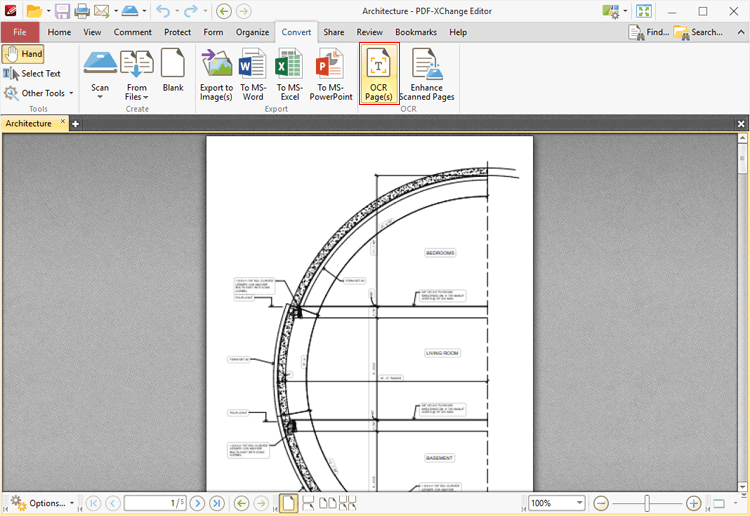This screenshot has width=750, height=516.
Task: Convert to MS-PowerPoint
Action: click(x=331, y=74)
